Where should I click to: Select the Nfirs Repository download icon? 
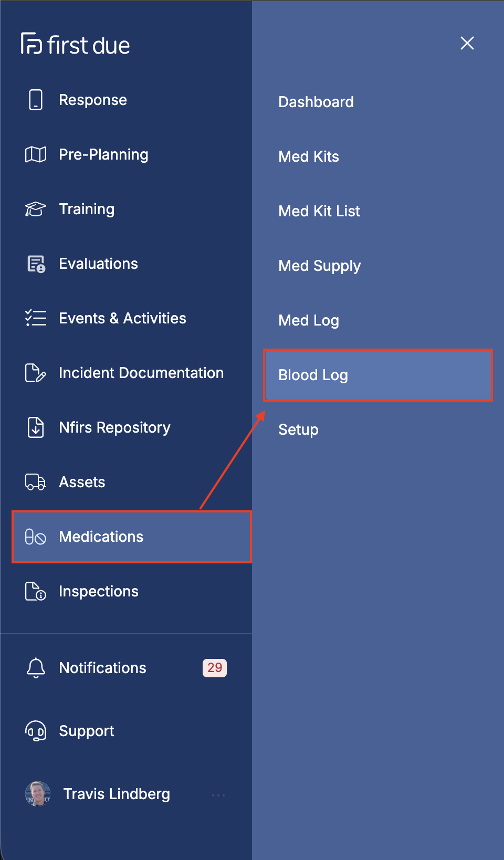[36, 427]
